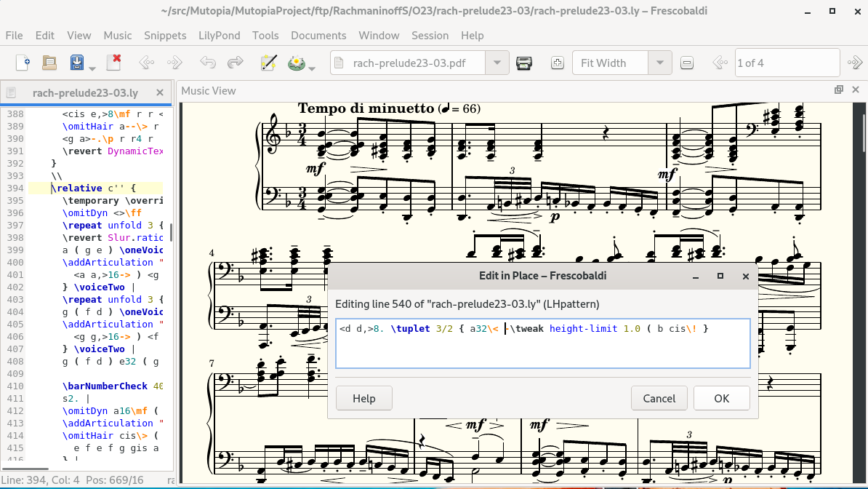Click the Close document icon with red X
This screenshot has height=489, width=868.
[113, 63]
